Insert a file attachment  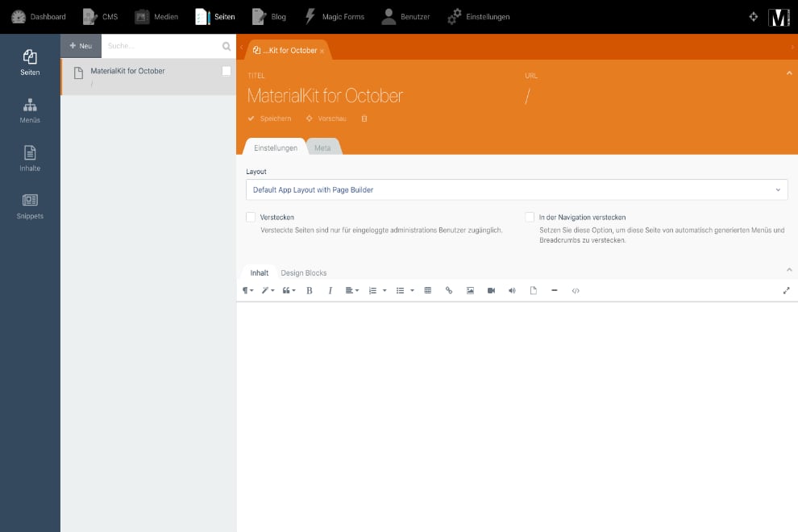pyautogui.click(x=534, y=291)
